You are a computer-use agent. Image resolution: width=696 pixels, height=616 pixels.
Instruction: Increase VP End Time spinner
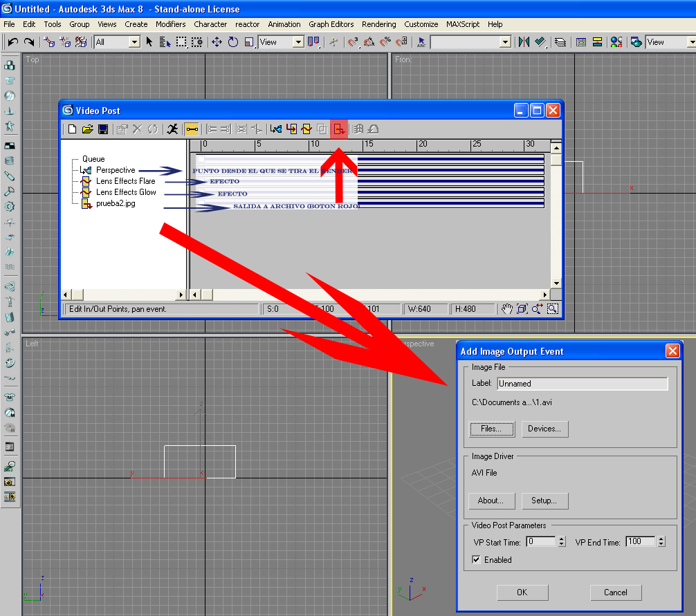tap(661, 539)
